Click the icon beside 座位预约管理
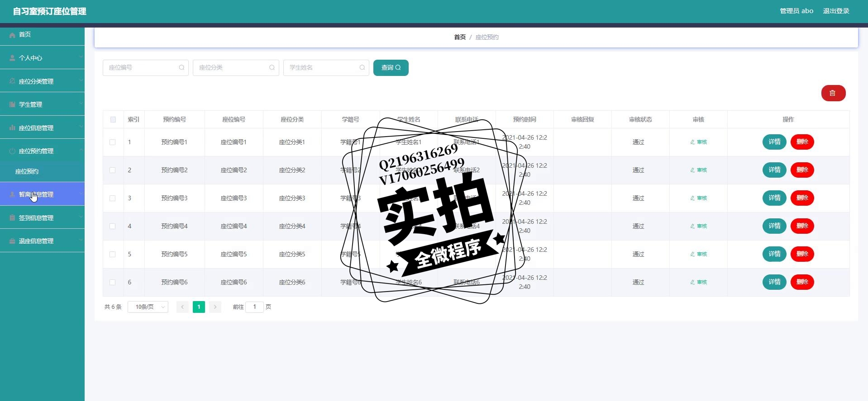 [12, 151]
